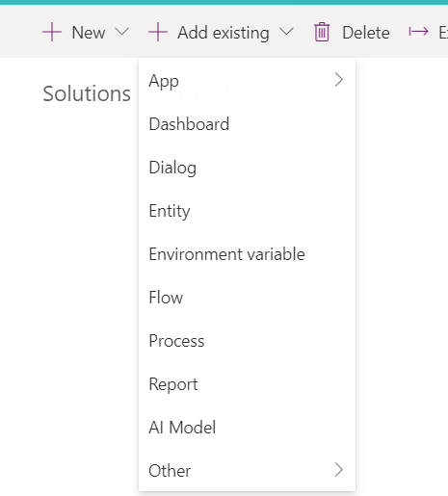
Task: Click the plus icon beside New
Action: (x=52, y=32)
